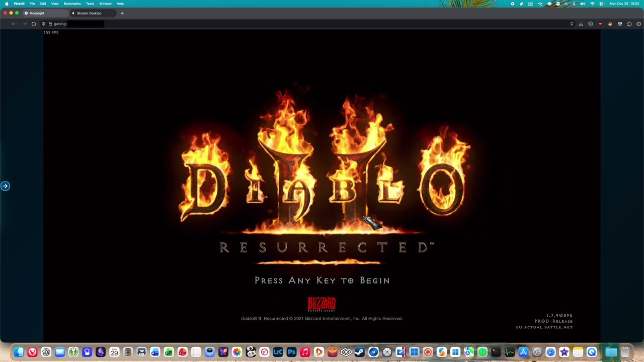
Task: Go back in browser history
Action: coord(14,24)
